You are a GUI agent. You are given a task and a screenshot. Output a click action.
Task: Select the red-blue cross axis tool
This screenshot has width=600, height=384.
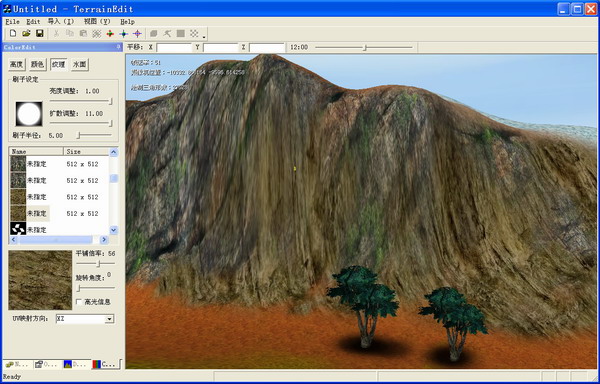[137, 34]
